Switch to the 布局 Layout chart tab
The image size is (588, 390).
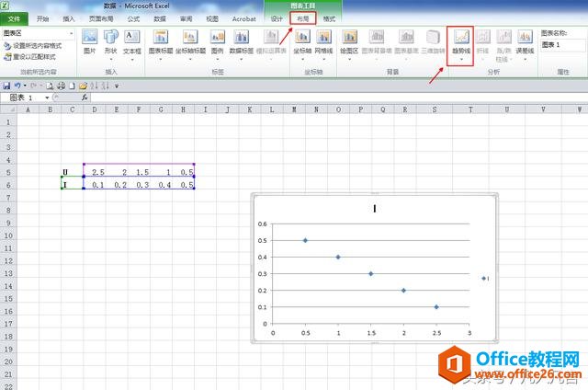303,18
